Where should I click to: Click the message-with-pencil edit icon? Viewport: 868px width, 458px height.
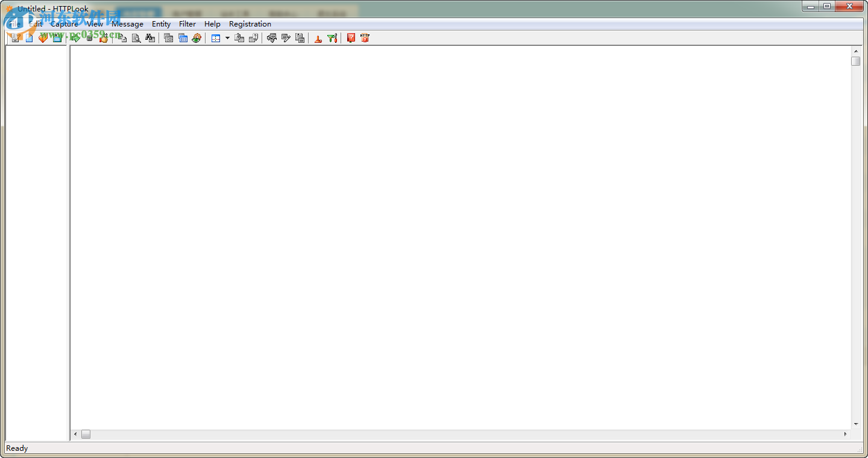point(286,38)
